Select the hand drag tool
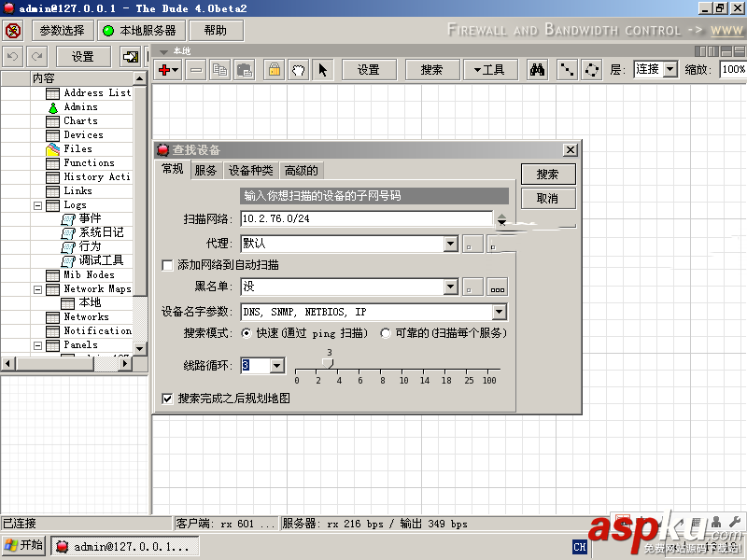This screenshot has height=560, width=747. pos(298,70)
